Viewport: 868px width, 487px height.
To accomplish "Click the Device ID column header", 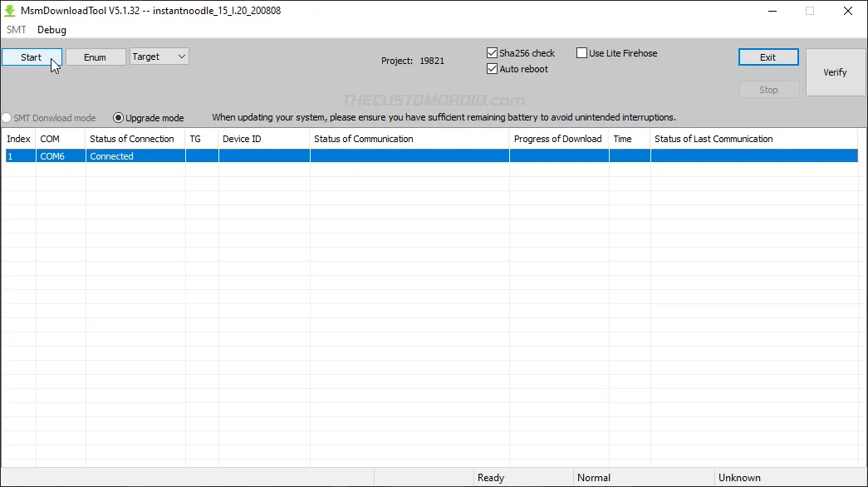I will 242,139.
